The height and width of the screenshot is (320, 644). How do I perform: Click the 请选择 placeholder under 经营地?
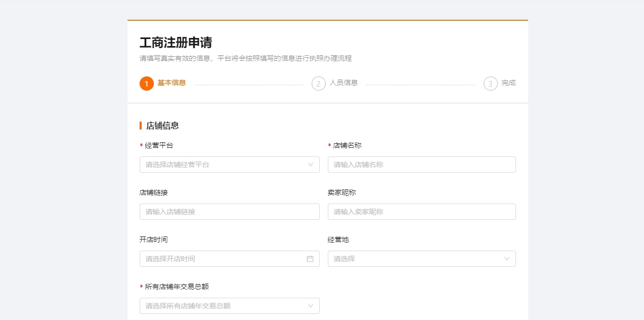[x=345, y=259]
